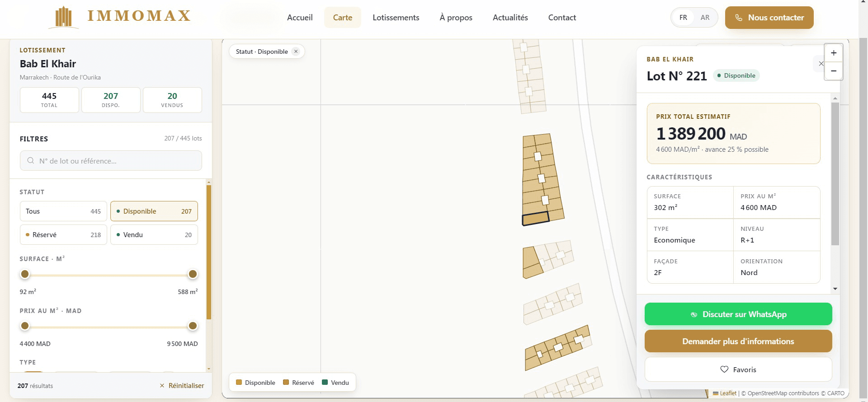Click the 20 Vendus stat card

tap(172, 100)
